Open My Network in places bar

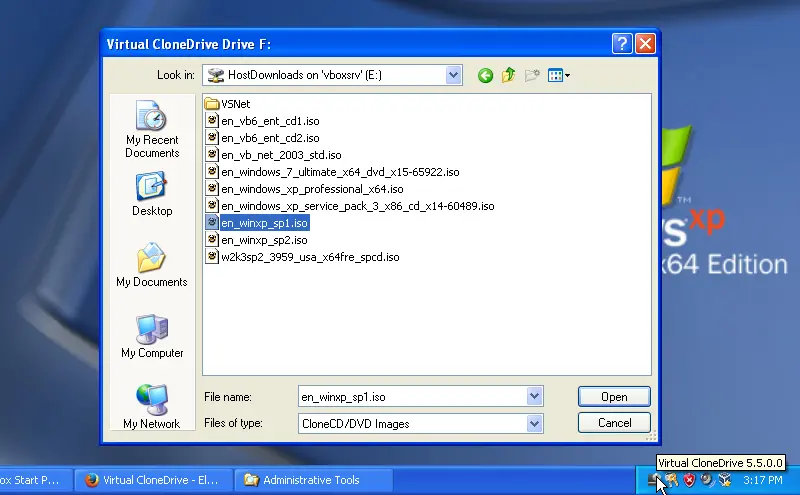coord(152,407)
